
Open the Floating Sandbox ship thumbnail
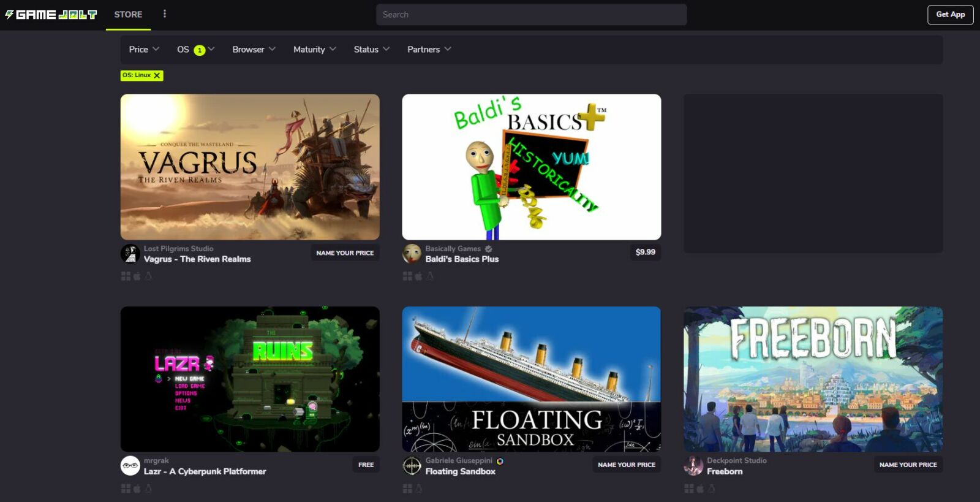point(532,379)
